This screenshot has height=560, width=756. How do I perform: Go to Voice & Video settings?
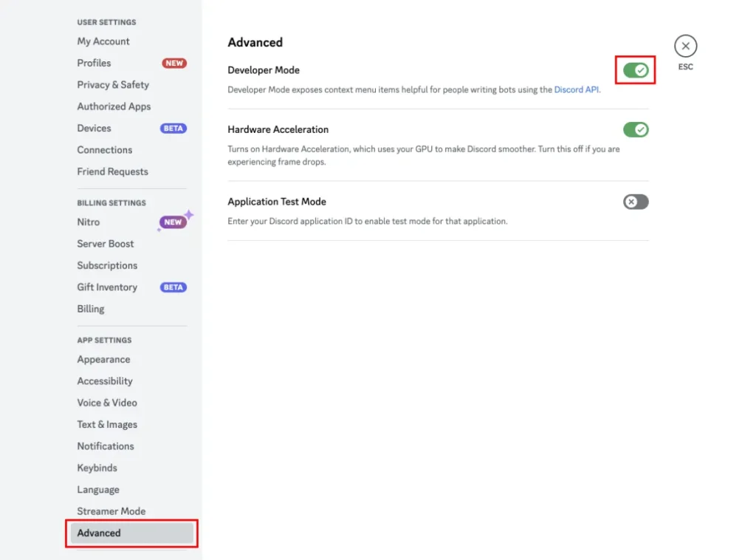(107, 403)
